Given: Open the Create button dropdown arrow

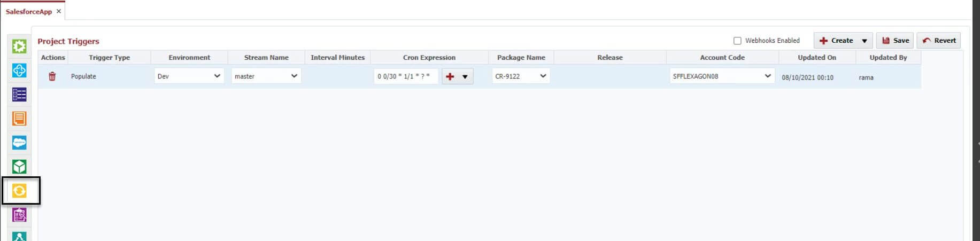Looking at the screenshot, I should tap(864, 41).
